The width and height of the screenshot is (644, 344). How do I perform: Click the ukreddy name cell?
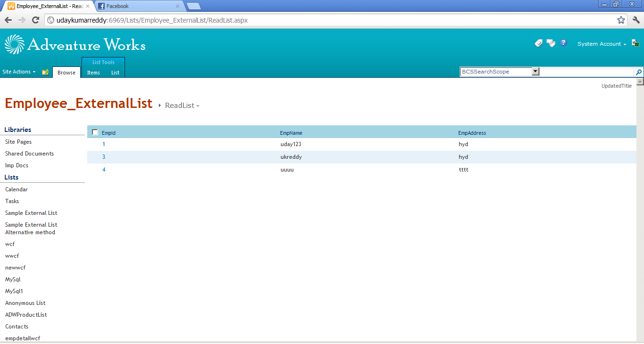pos(291,157)
